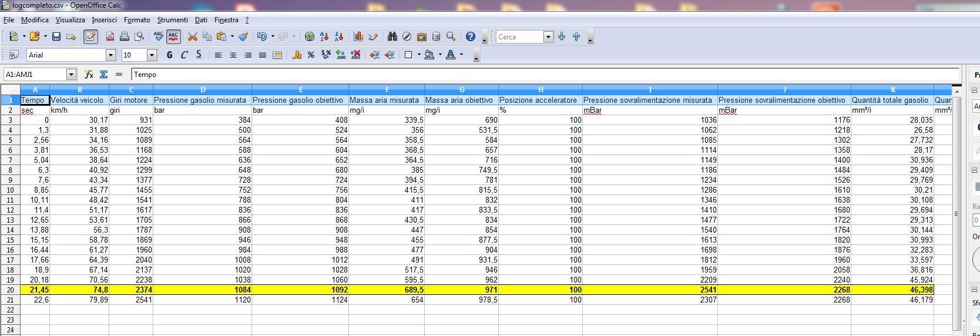980x336 pixels.
Task: Click the Print icon
Action: click(125, 36)
